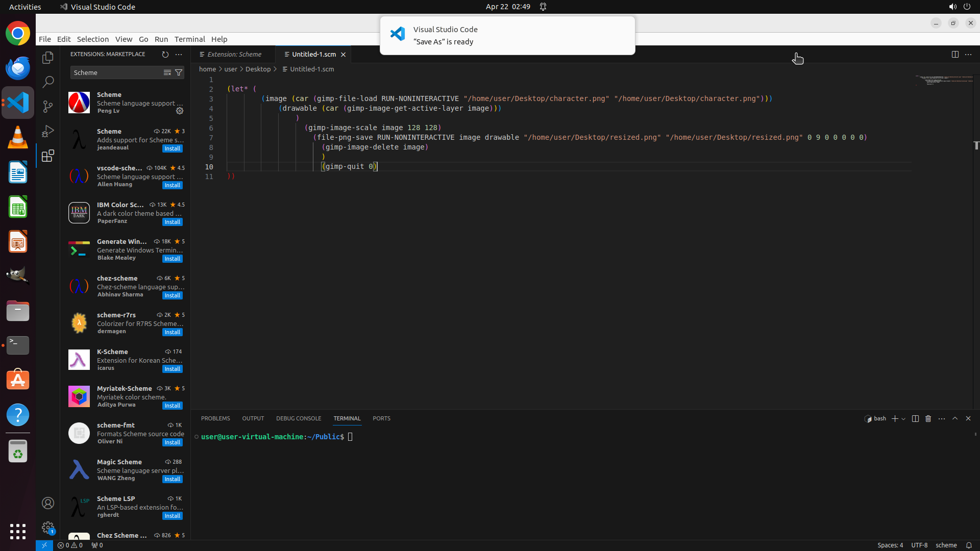The height and width of the screenshot is (551, 980).
Task: Open the Search view icon
Action: tap(48, 82)
